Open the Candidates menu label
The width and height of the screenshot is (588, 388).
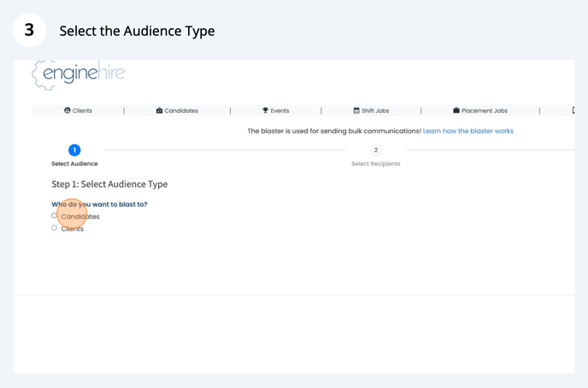tap(181, 110)
